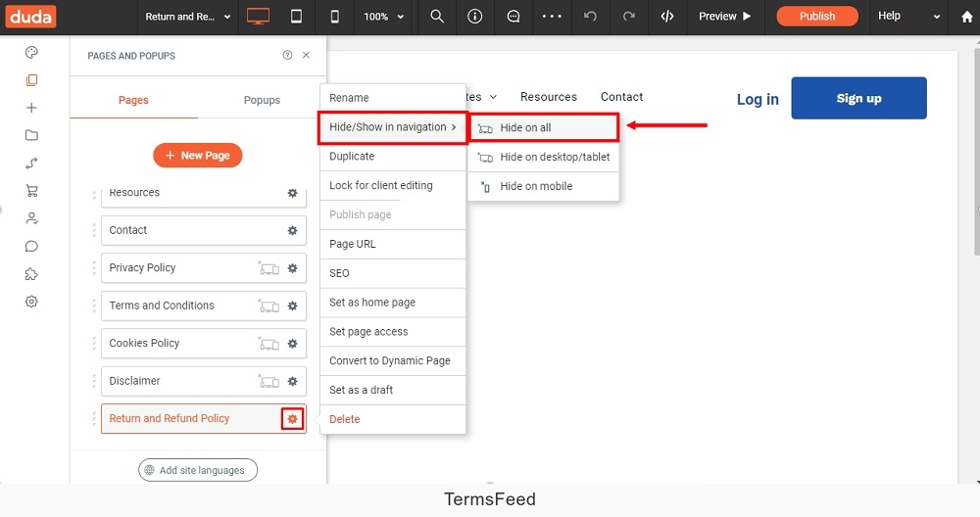Go to dashboard via home icon

[967, 17]
